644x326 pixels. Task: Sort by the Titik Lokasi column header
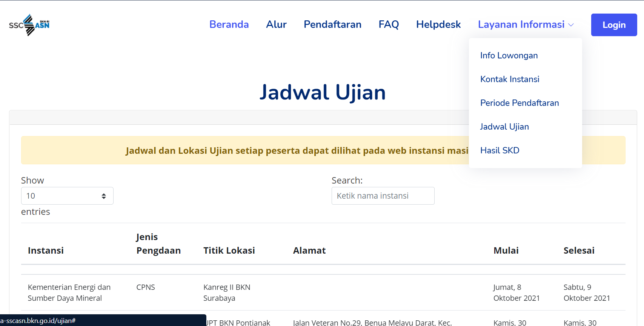pos(229,251)
